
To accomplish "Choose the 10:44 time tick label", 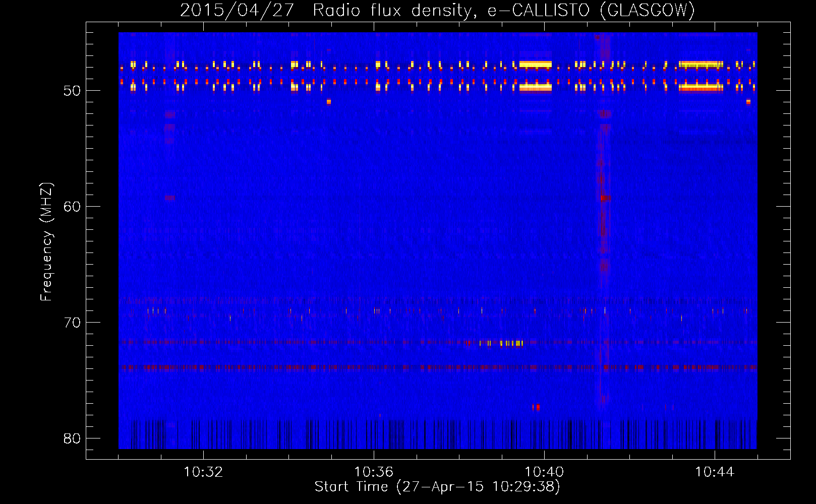I will tap(715, 472).
